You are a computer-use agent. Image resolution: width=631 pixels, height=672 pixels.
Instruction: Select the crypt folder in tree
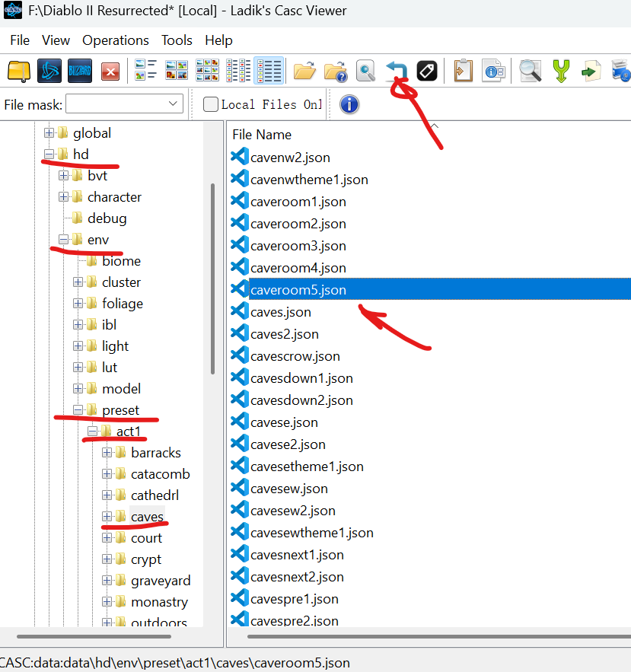(x=146, y=559)
